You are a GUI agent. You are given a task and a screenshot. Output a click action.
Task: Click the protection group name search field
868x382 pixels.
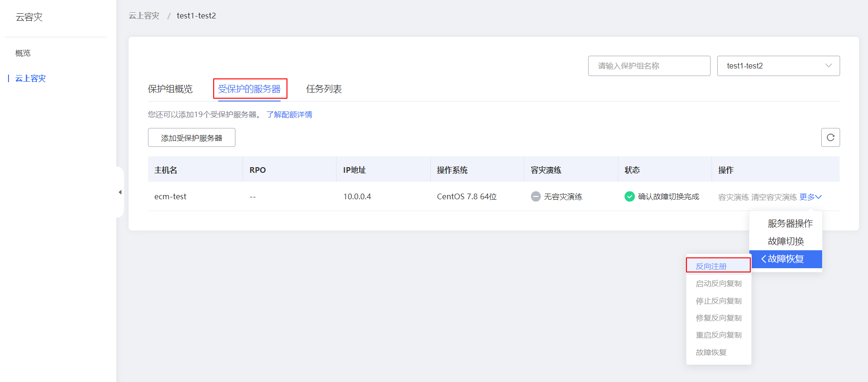pyautogui.click(x=649, y=66)
